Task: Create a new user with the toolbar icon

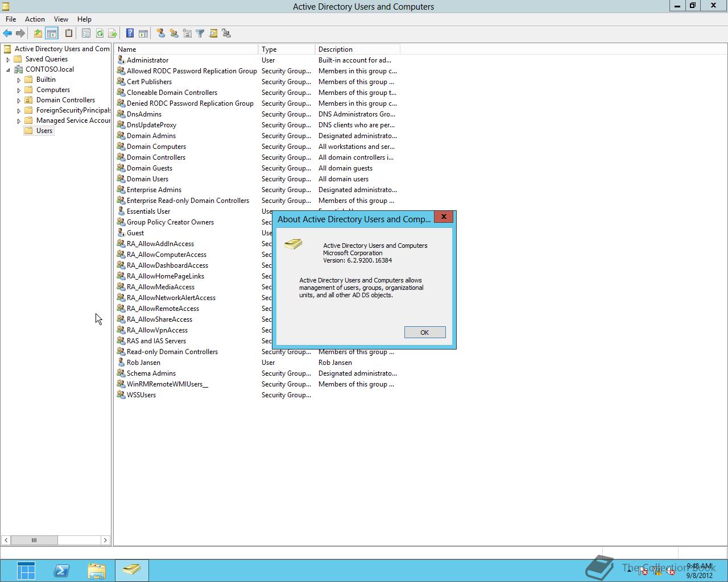Action: (x=161, y=34)
